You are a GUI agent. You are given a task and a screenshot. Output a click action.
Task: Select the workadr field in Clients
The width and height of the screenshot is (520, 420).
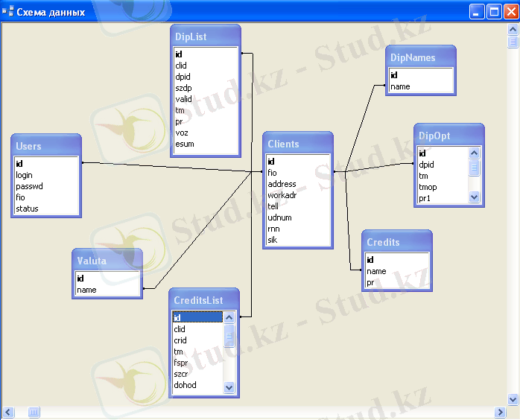(x=282, y=195)
